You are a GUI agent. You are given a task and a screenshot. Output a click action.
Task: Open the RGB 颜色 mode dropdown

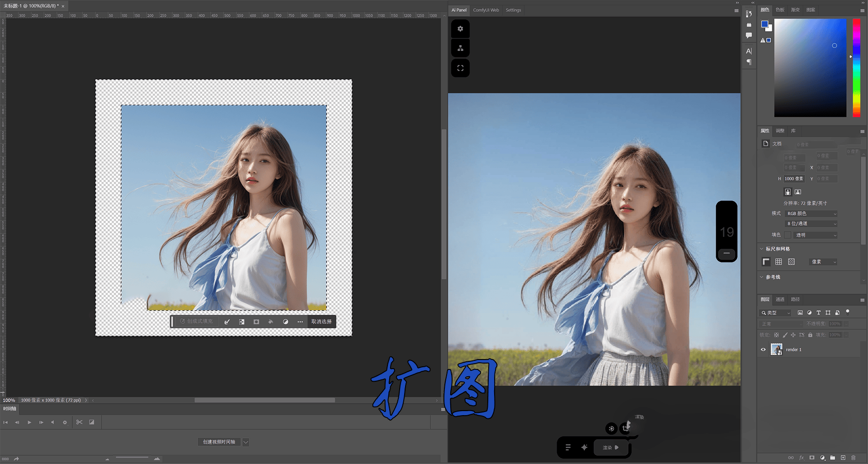[x=811, y=213]
